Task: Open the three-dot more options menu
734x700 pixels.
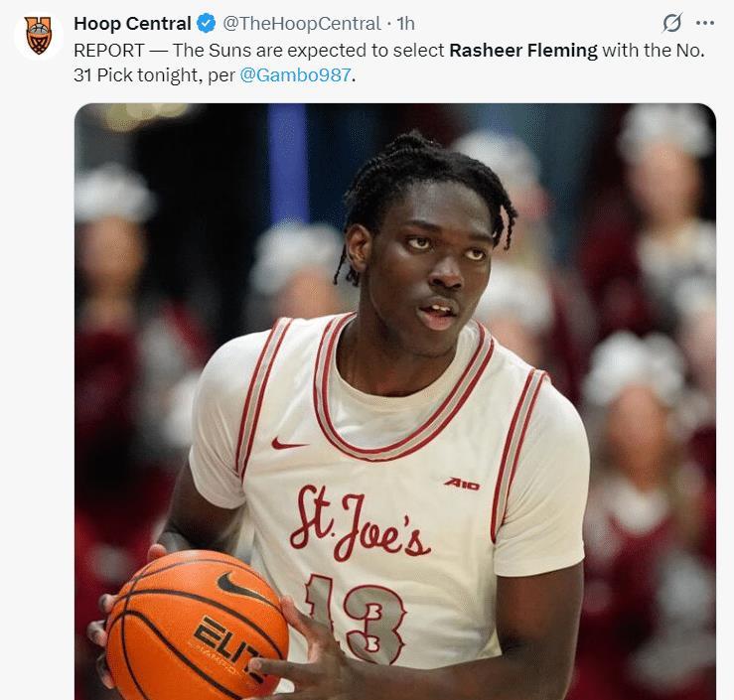Action: pyautogui.click(x=705, y=23)
